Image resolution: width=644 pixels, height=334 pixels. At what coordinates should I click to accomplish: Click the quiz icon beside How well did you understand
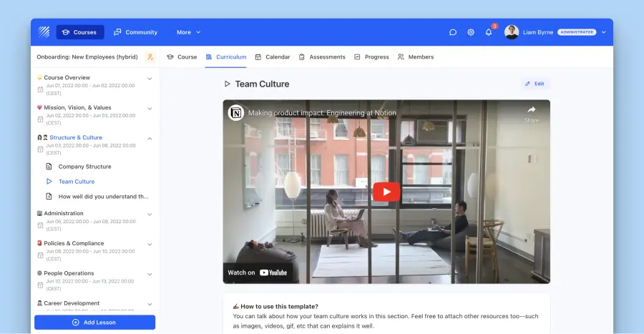(x=49, y=197)
